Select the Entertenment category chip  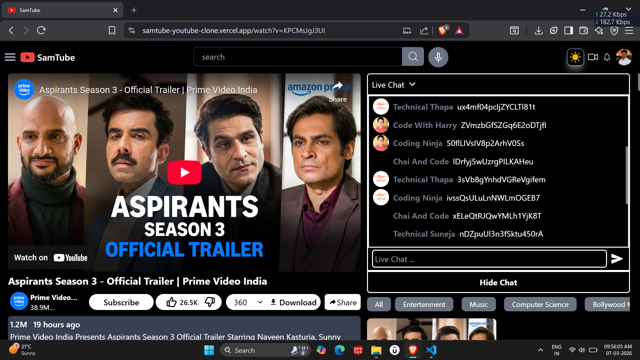pyautogui.click(x=424, y=304)
